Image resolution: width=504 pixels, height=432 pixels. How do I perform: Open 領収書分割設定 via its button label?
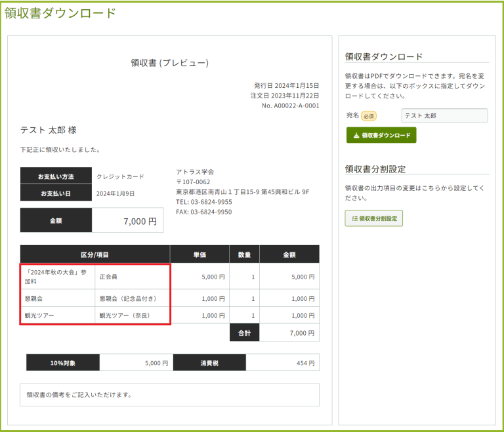point(378,219)
